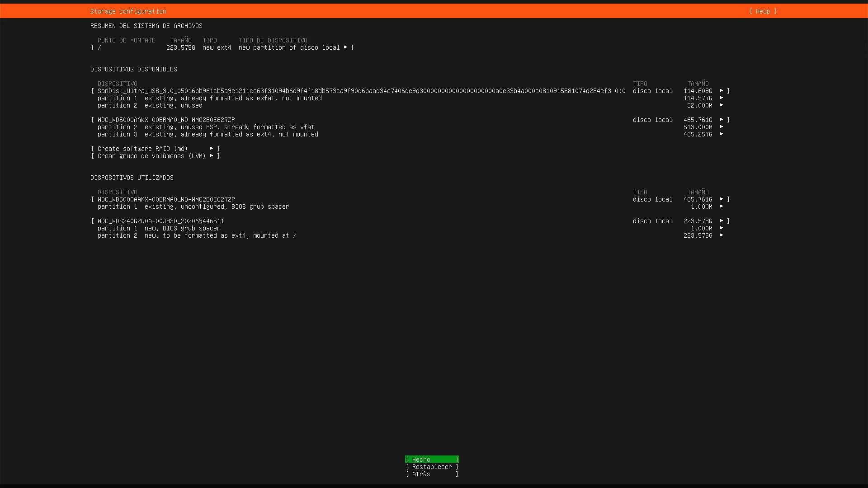The height and width of the screenshot is (488, 868).
Task: Open arrow for existing BIOS grub spacer
Action: click(722, 206)
